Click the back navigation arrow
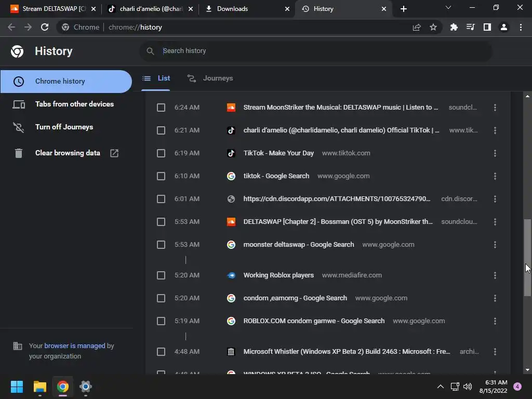Image resolution: width=532 pixels, height=399 pixels. click(x=11, y=27)
